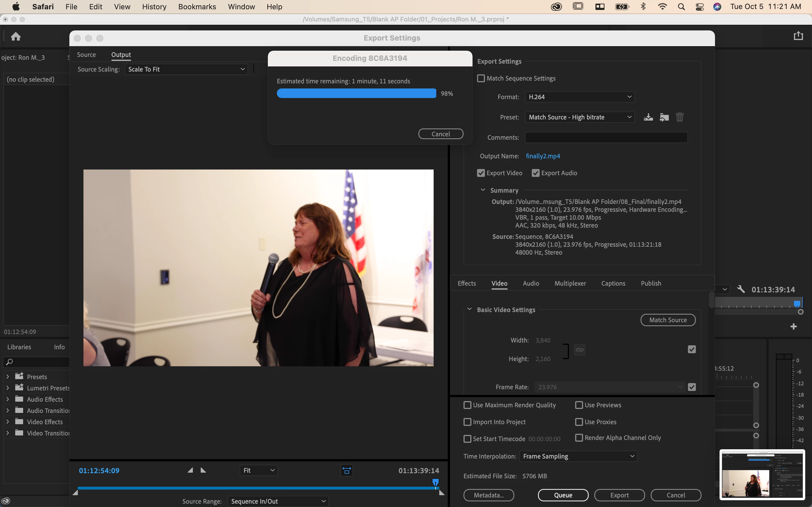Click the wrench settings icon
812x507 pixels.
pos(741,289)
